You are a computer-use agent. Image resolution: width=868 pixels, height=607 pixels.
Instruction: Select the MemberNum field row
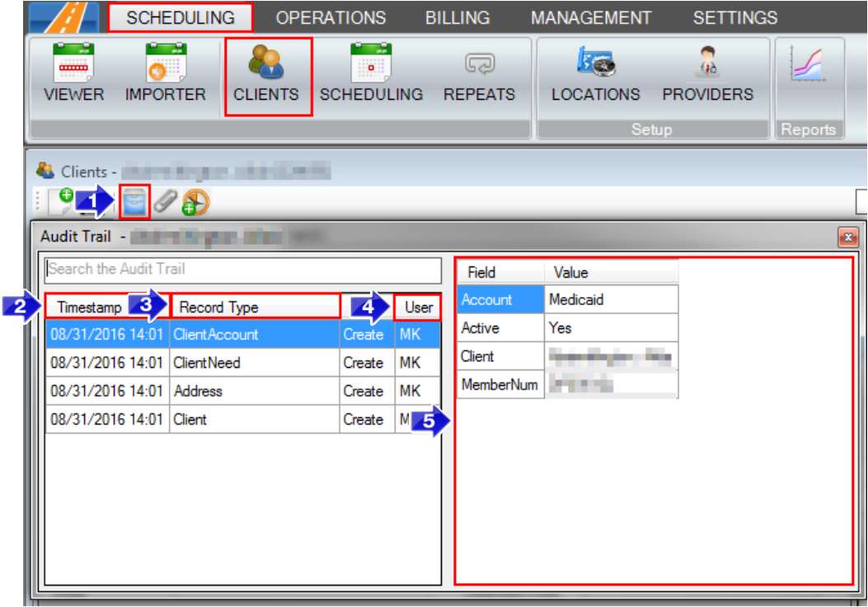[499, 385]
